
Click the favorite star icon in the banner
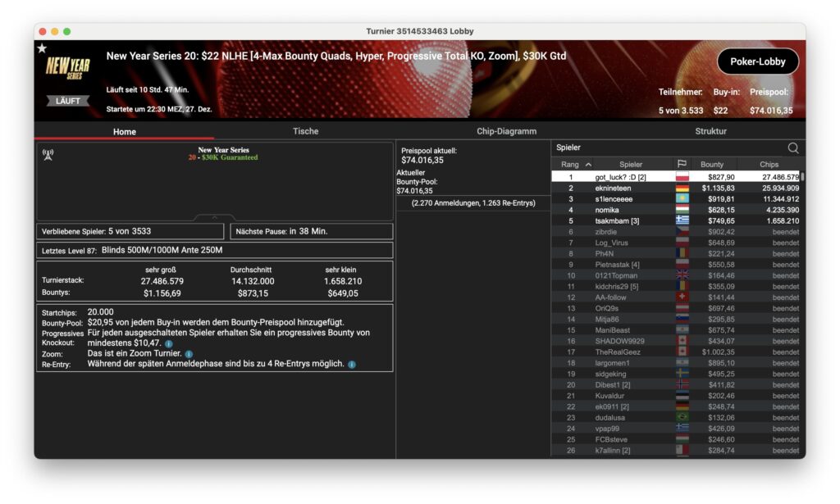point(42,48)
